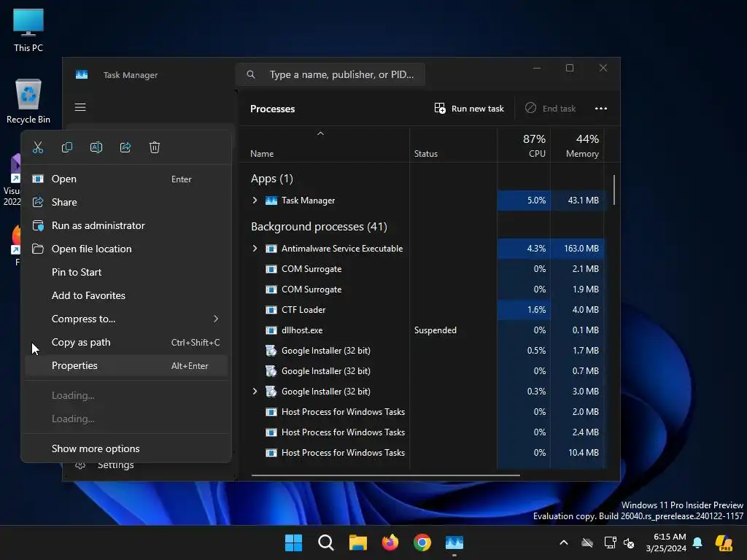Select Open in the context menu
Screen dimensions: 747x560
coord(126,179)
